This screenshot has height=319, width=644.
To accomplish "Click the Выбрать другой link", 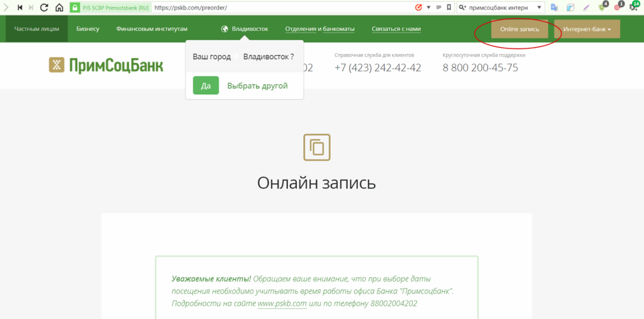I will (x=257, y=86).
